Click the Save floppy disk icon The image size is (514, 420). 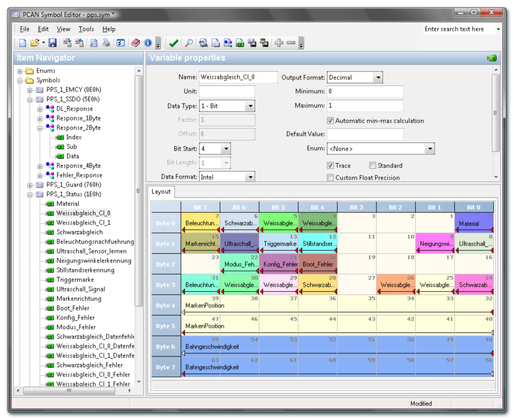click(52, 43)
